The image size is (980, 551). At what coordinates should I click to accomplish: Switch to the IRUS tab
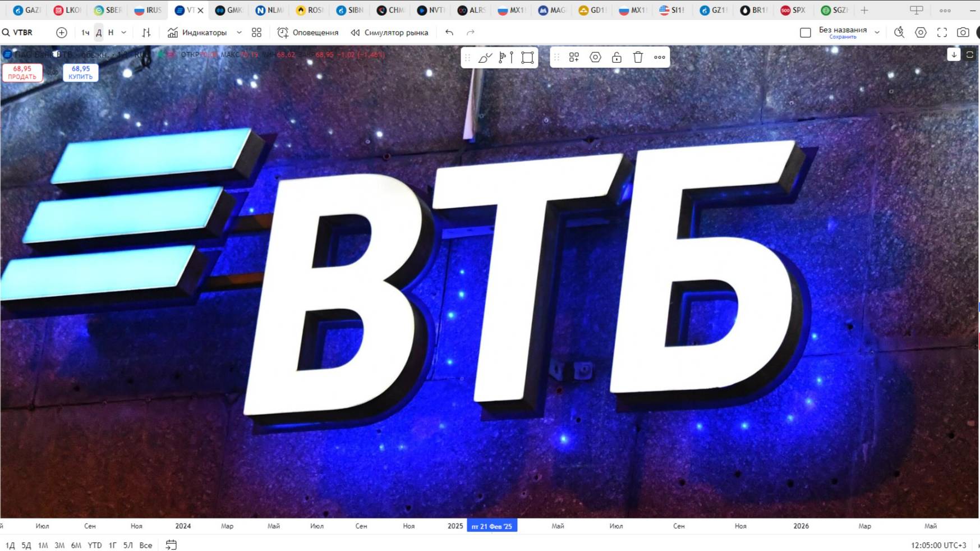(148, 10)
